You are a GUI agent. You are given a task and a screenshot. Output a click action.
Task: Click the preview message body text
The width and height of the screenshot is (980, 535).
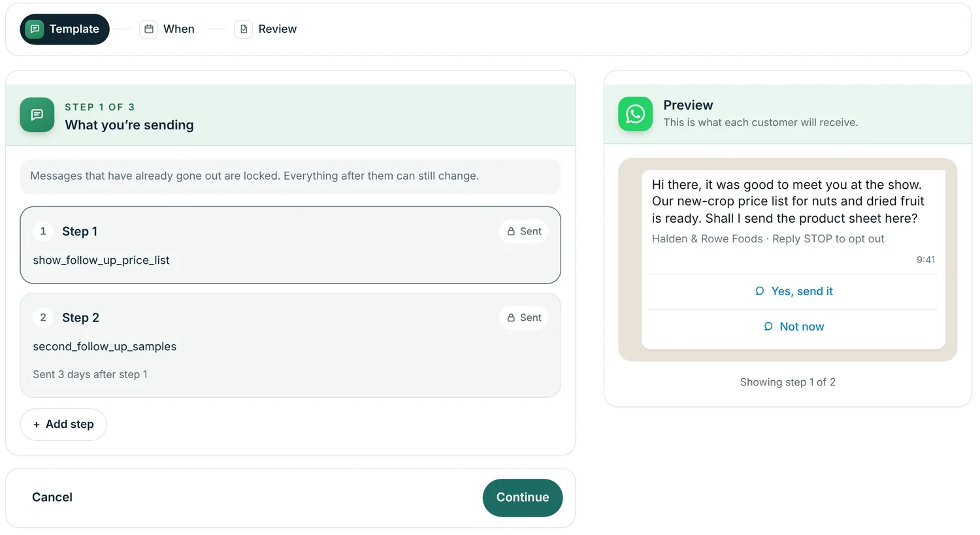pos(789,201)
